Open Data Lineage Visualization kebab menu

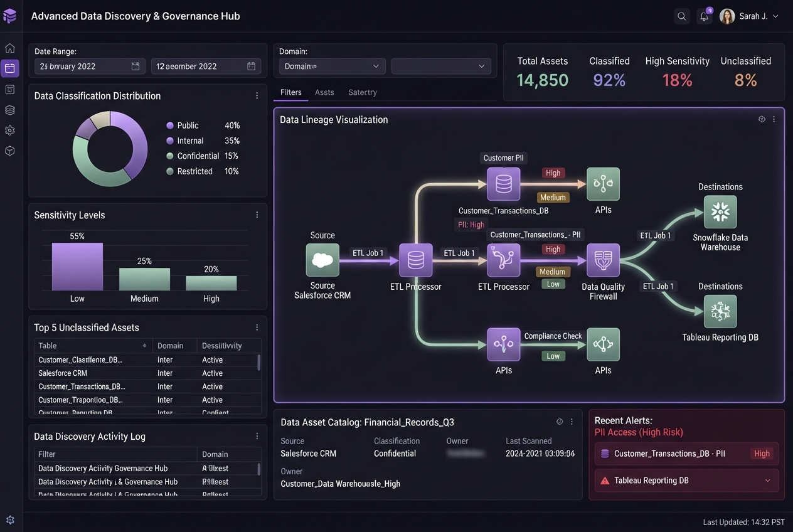click(x=774, y=119)
